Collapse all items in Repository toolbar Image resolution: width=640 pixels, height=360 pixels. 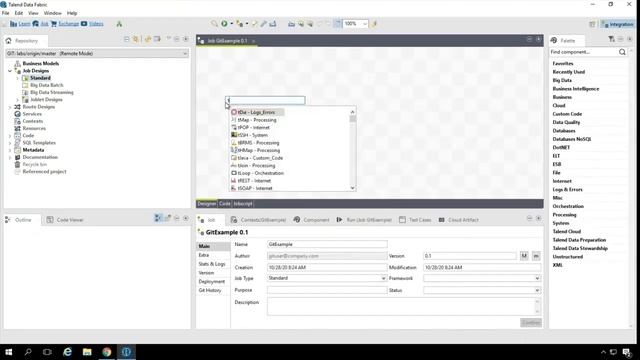pyautogui.click(x=127, y=39)
